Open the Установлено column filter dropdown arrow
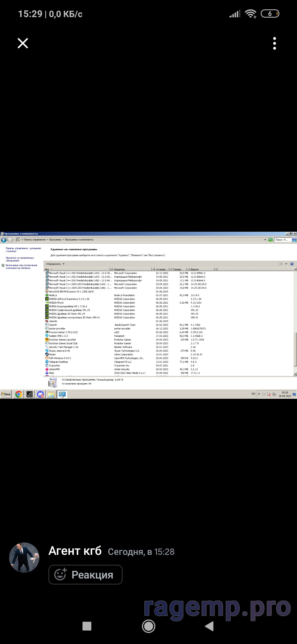 click(x=170, y=269)
